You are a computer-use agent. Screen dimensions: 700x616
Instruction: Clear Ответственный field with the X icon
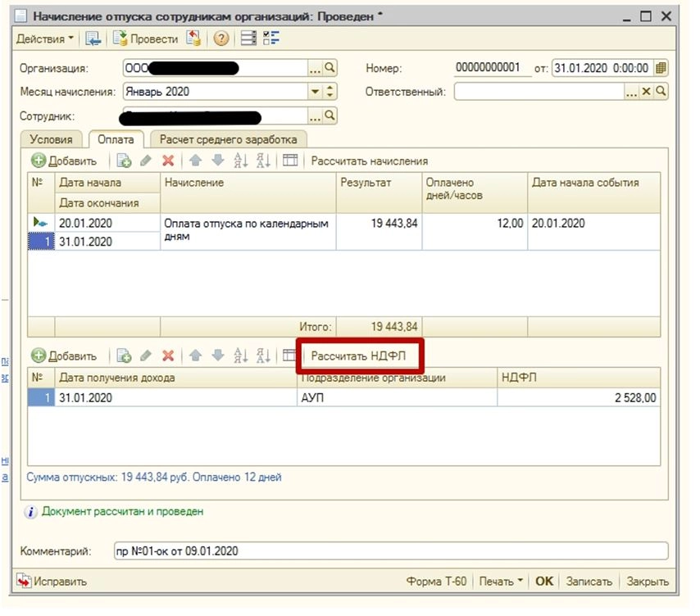(x=646, y=92)
